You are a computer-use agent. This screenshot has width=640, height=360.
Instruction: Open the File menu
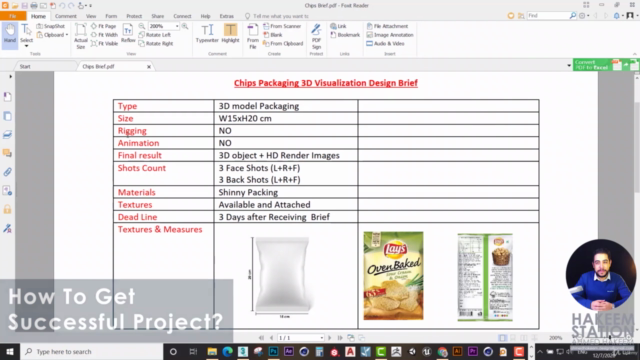pyautogui.click(x=13, y=16)
